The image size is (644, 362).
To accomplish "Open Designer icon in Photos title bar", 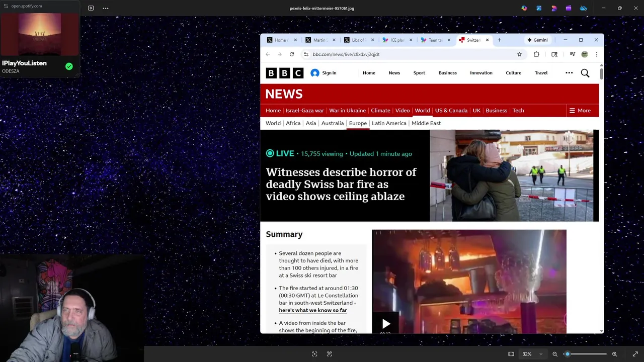I will (554, 8).
